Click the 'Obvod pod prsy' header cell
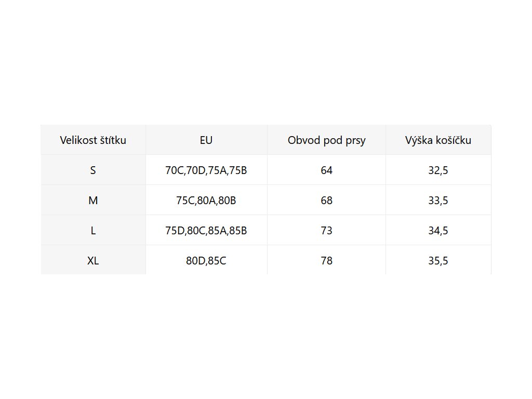 click(x=326, y=140)
